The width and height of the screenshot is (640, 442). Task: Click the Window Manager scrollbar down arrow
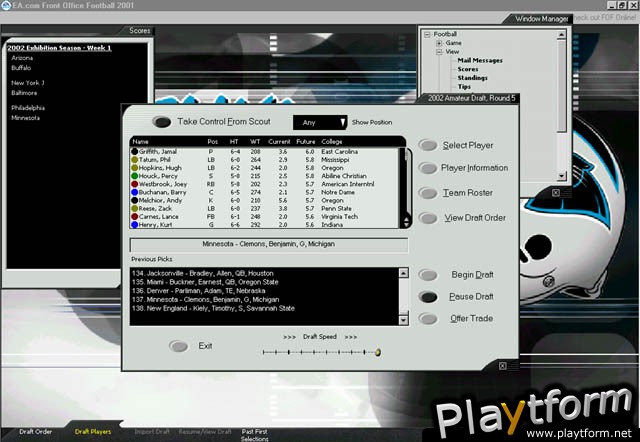pyautogui.click(x=562, y=176)
